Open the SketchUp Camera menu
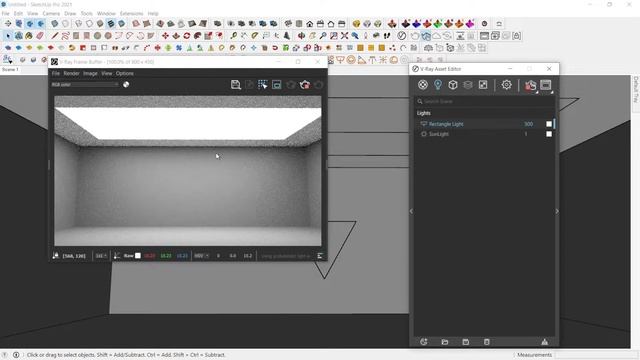Image resolution: width=640 pixels, height=360 pixels. [x=51, y=13]
